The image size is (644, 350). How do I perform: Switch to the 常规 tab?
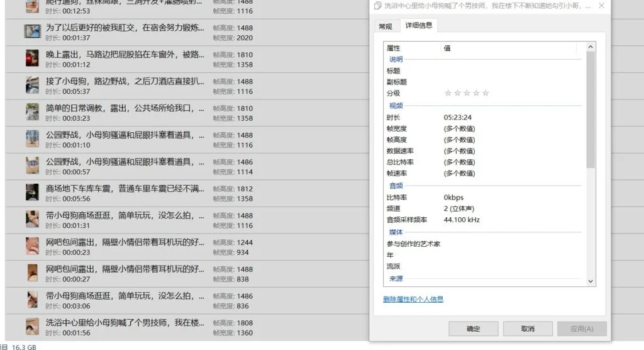point(385,26)
